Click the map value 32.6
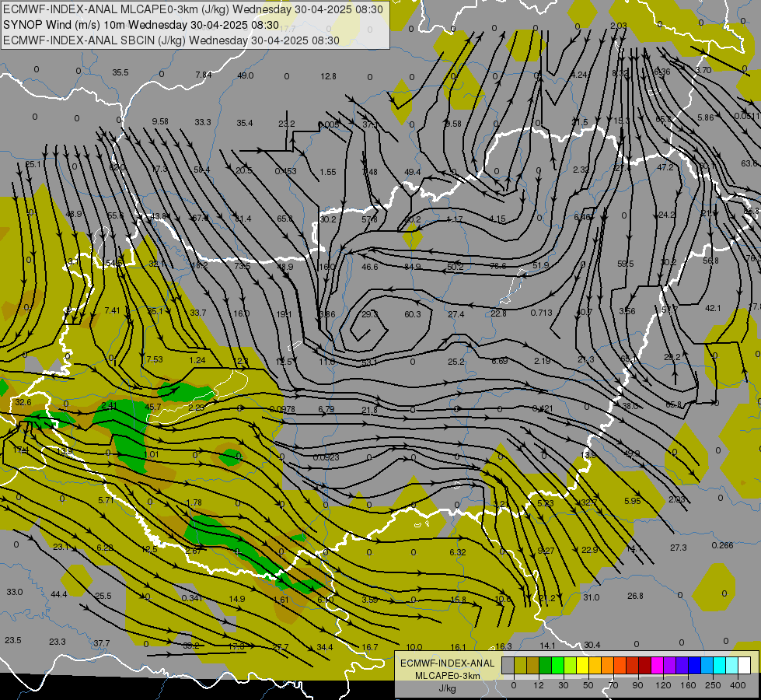Screen dimensions: 761x700 click(23, 402)
